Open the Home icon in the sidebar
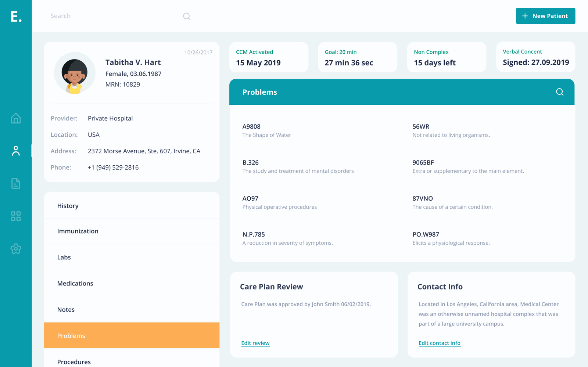This screenshot has height=367, width=588. click(x=16, y=118)
